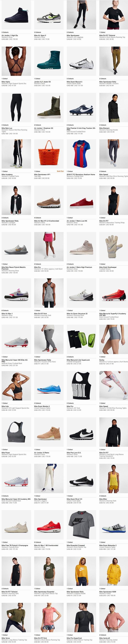Screen dimensions: 128x644
Task: Click the Nike Epic React Flyknit Metallic Premium title
Action: [x=14, y=268]
